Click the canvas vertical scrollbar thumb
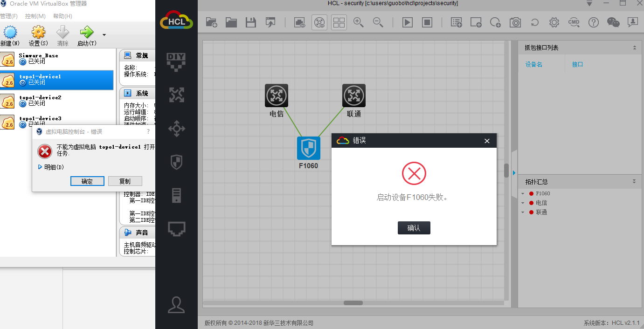This screenshot has height=329, width=644. [x=506, y=170]
